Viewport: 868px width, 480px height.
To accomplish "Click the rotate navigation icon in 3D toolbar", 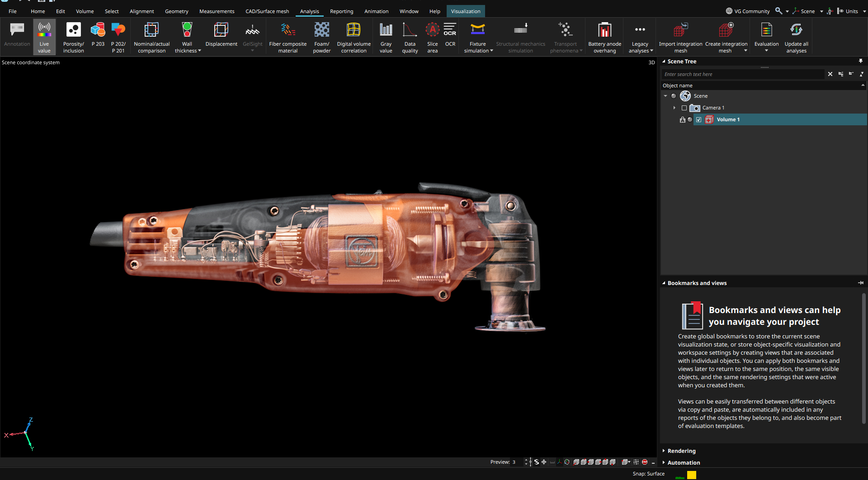I will point(537,462).
